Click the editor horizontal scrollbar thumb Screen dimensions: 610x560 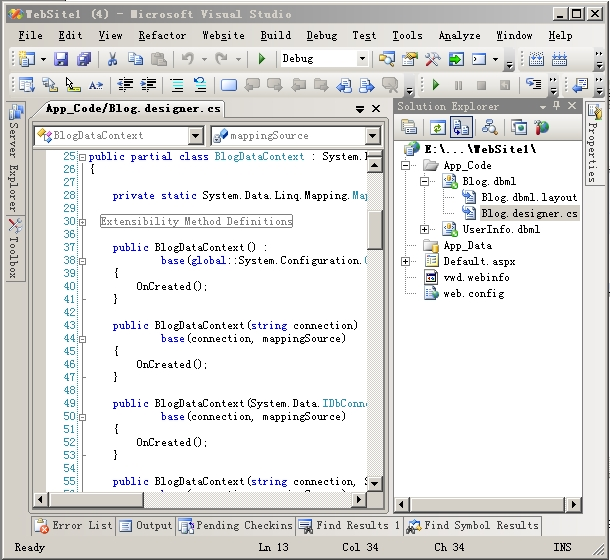pos(96,499)
